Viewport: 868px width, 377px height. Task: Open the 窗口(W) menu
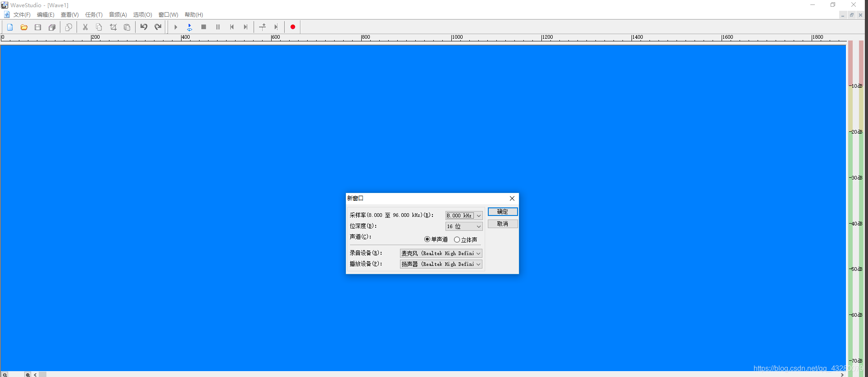pyautogui.click(x=168, y=15)
